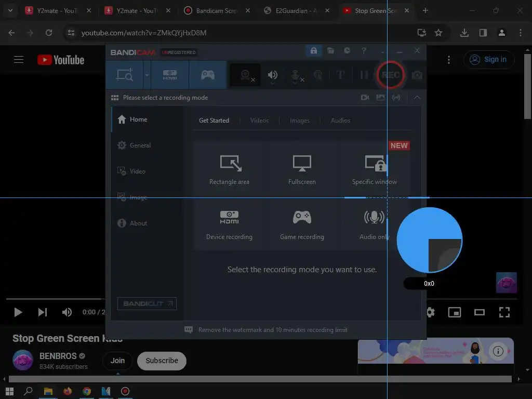The height and width of the screenshot is (399, 532).
Task: Open the dropdown arrow next to screen mode
Action: (x=147, y=75)
